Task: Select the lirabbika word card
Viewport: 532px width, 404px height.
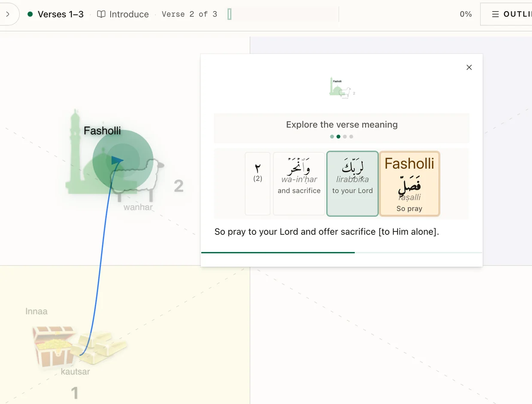Action: [352, 184]
